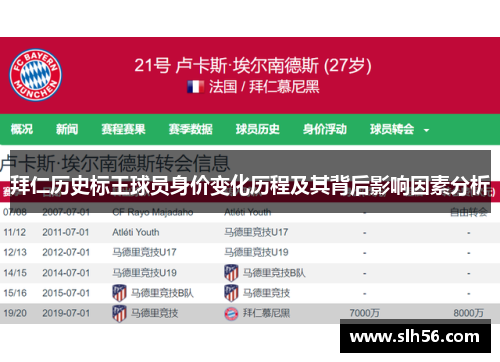Click the 8000万 transfer fee cell
500x362 pixels.
click(468, 313)
